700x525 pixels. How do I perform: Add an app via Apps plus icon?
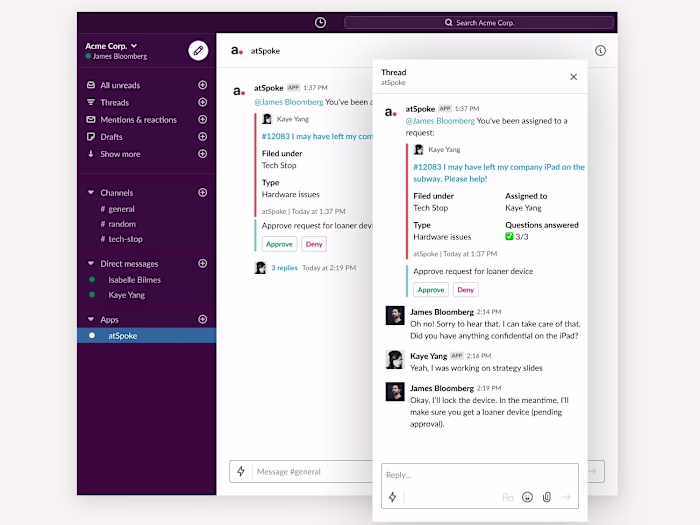tap(202, 319)
